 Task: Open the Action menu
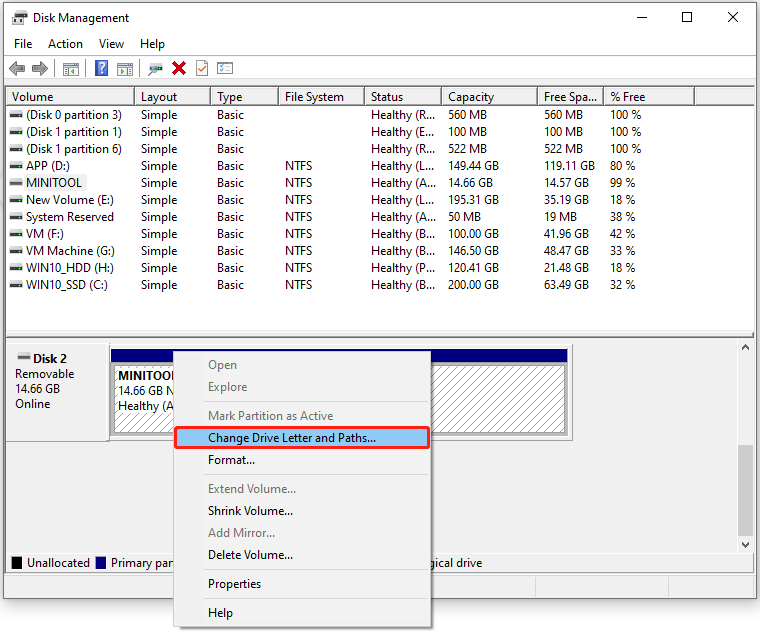pyautogui.click(x=65, y=44)
